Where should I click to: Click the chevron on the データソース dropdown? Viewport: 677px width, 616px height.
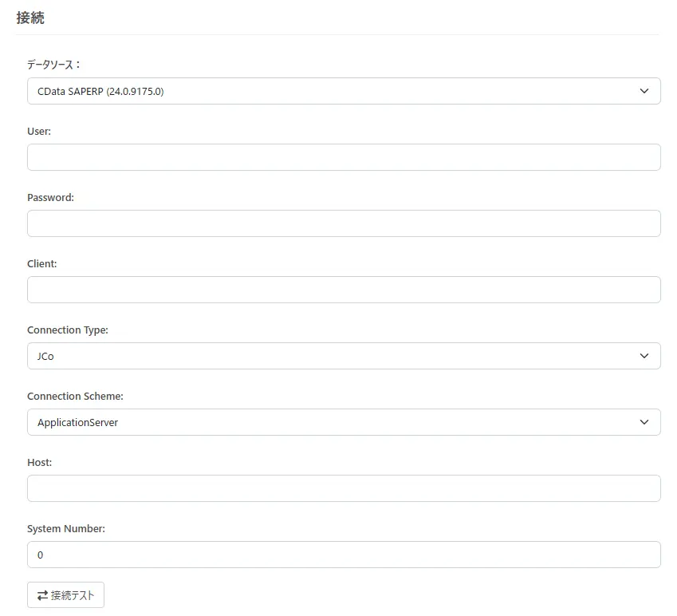[644, 91]
